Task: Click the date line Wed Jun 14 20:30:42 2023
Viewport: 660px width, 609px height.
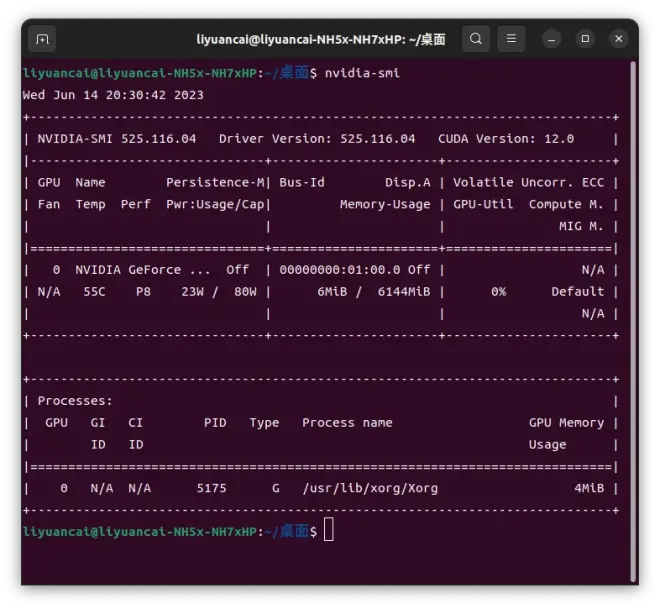Action: coord(113,95)
